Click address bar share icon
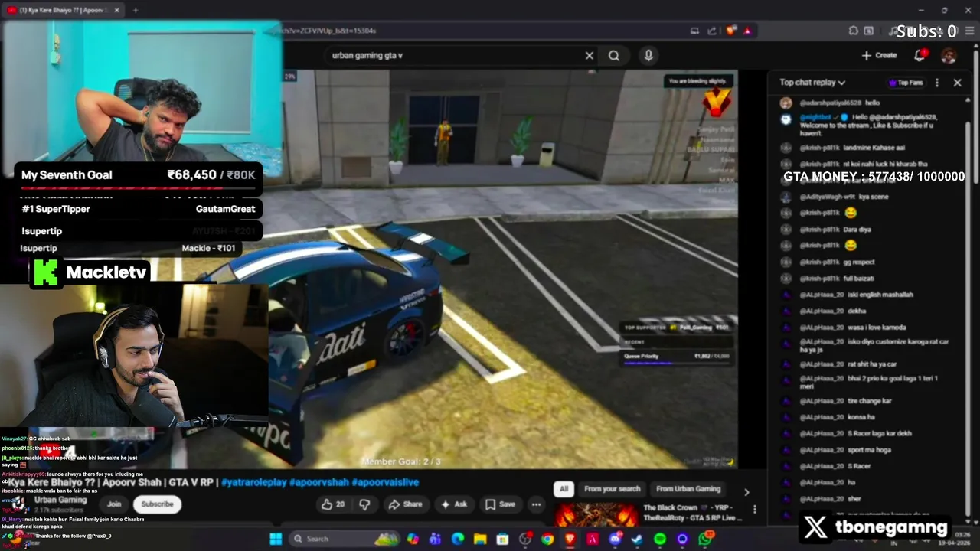 coord(712,31)
